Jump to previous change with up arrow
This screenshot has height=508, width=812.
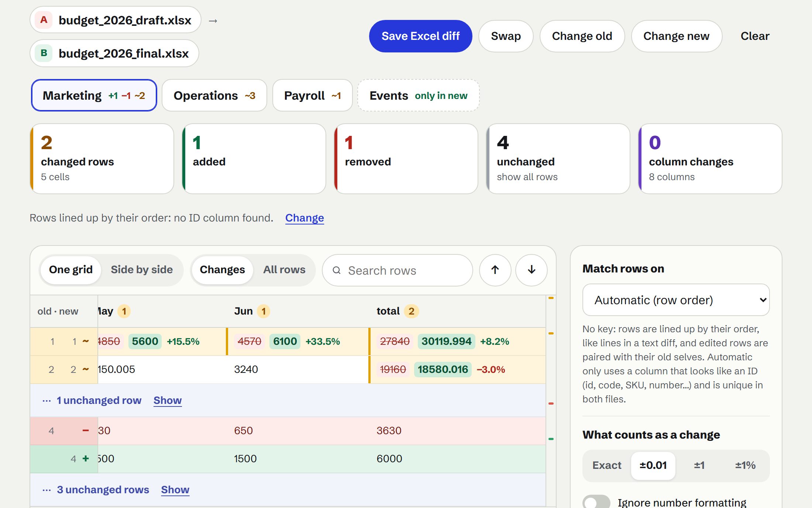click(x=495, y=270)
